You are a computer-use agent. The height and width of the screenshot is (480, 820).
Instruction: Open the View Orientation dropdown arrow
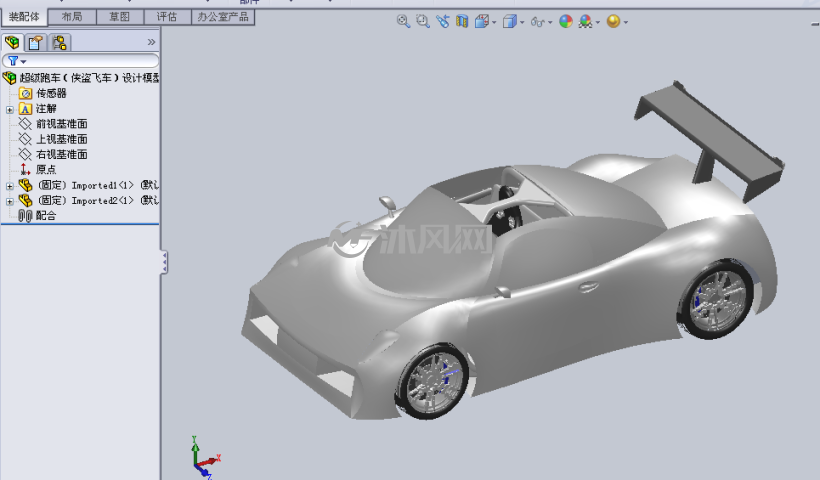tap(494, 22)
